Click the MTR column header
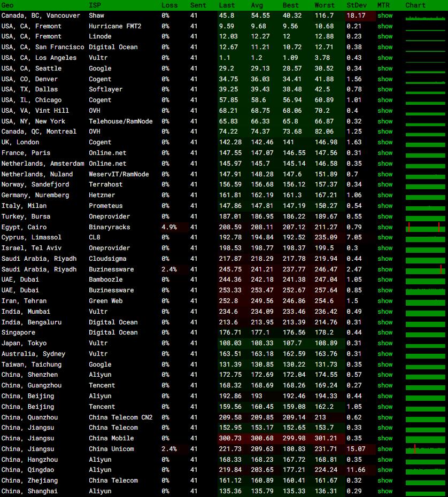This screenshot has width=448, height=497. point(383,5)
